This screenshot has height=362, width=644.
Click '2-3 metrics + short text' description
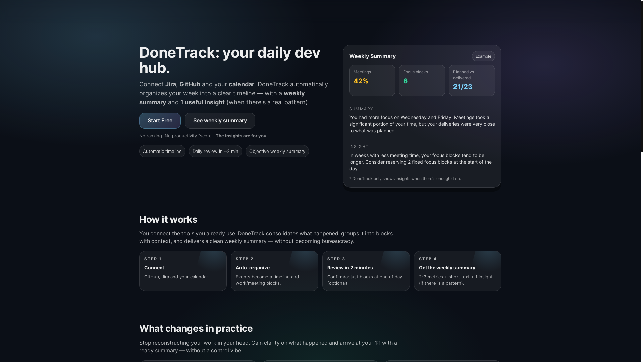pos(456,280)
